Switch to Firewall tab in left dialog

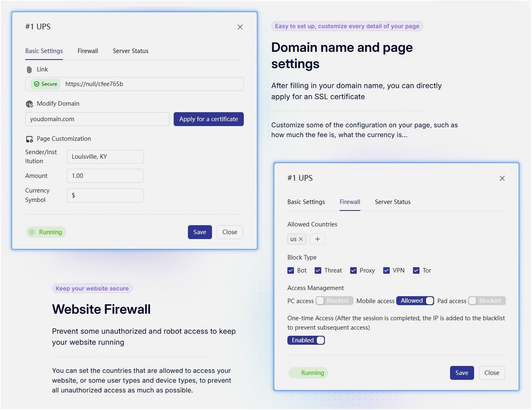coord(88,51)
